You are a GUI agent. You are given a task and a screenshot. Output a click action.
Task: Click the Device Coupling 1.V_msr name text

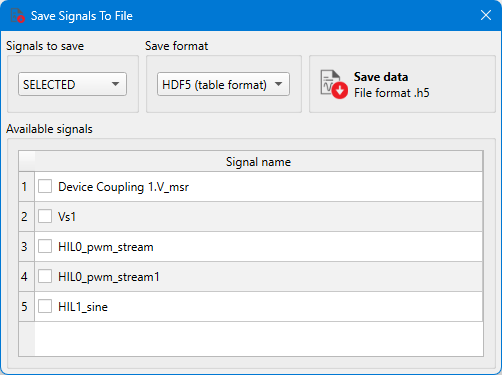click(123, 187)
